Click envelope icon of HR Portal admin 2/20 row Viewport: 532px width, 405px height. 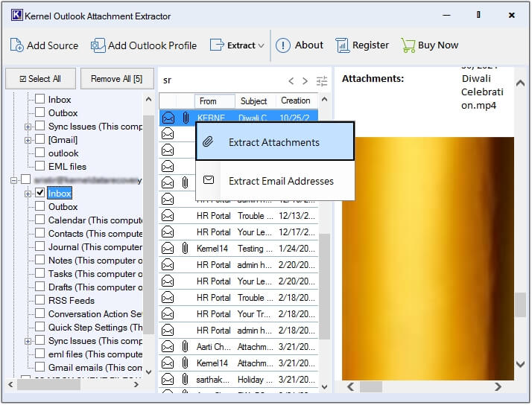tap(168, 265)
